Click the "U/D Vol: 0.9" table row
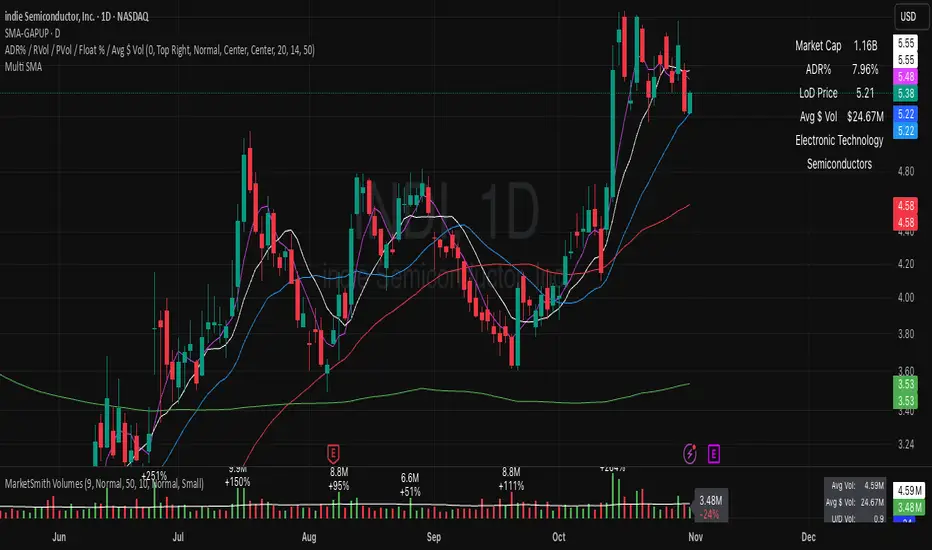The height and width of the screenshot is (550, 932). pos(857,519)
